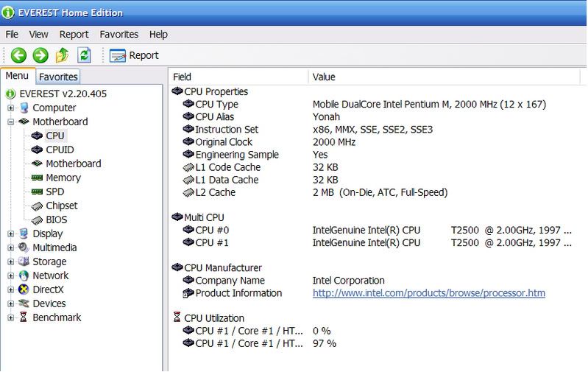
Task: Switch to the Favorites tab
Action: 58,77
